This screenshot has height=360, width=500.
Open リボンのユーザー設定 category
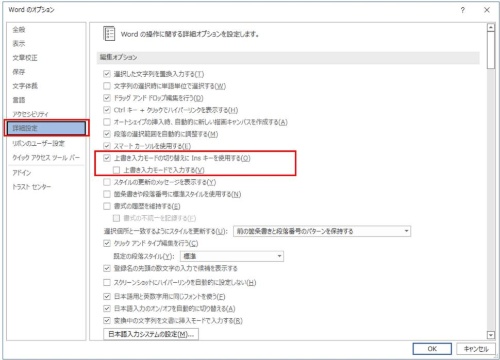39,143
